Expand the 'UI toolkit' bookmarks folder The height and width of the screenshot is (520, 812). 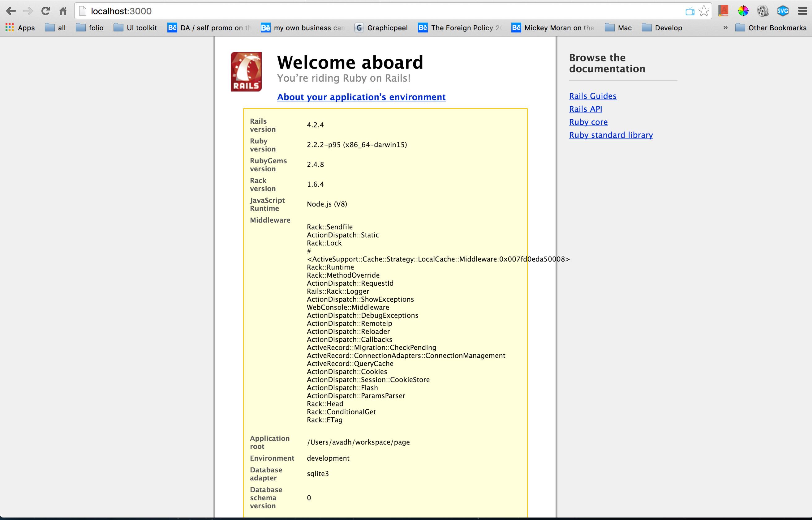pyautogui.click(x=135, y=28)
